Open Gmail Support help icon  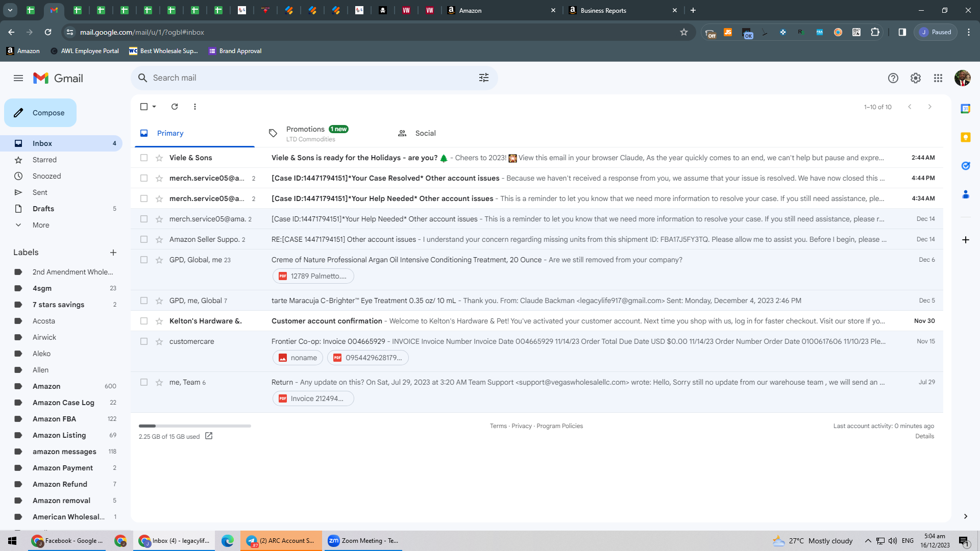point(893,78)
